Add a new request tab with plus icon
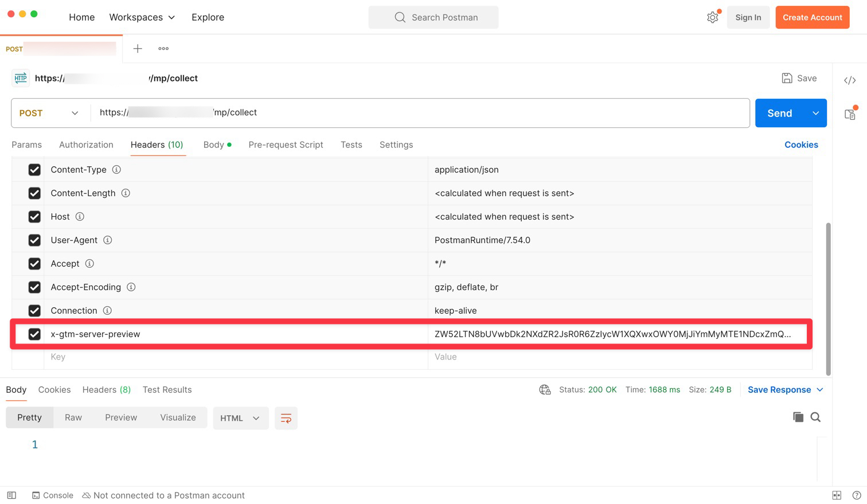 click(138, 49)
